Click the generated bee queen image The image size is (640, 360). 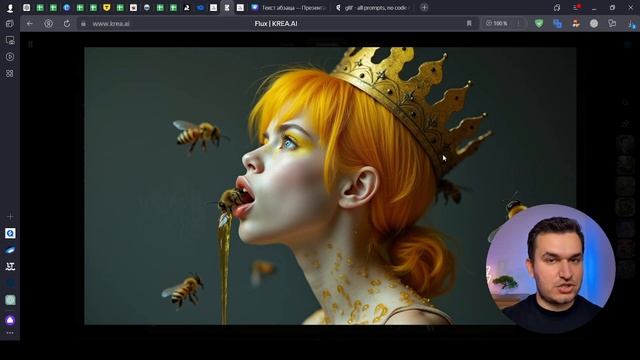point(330,186)
